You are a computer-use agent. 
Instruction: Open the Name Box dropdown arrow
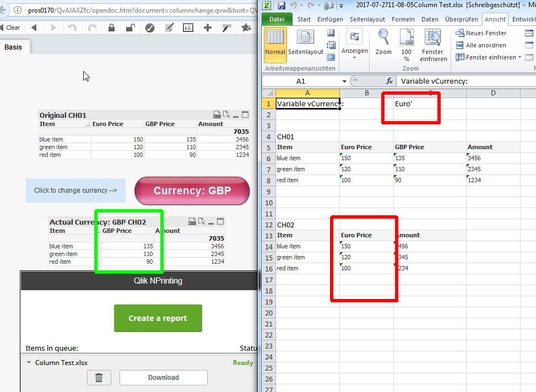344,81
